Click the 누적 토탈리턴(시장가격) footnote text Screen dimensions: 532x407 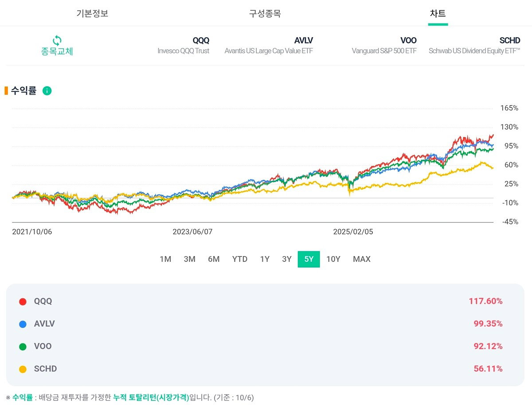click(151, 398)
